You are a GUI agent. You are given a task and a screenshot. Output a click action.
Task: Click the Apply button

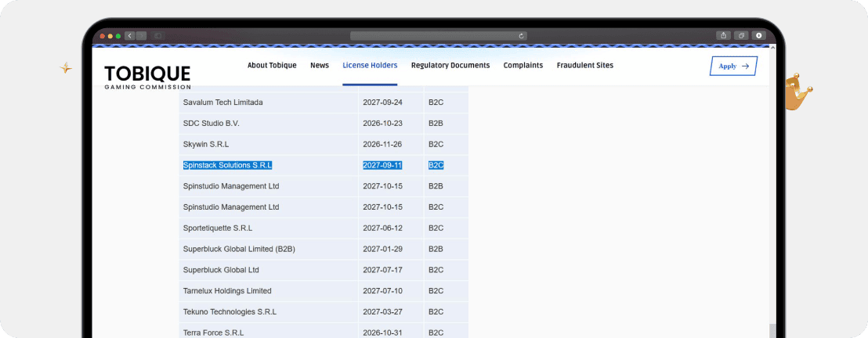tap(733, 66)
